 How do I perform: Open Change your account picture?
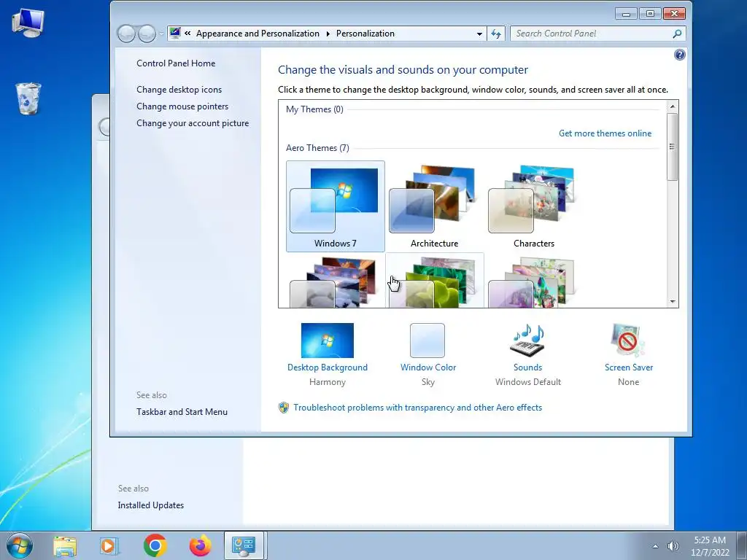pos(193,122)
